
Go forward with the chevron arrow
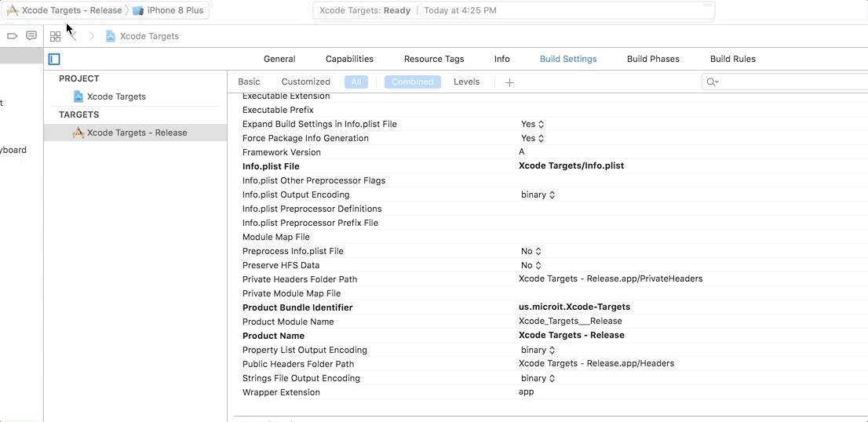[92, 36]
